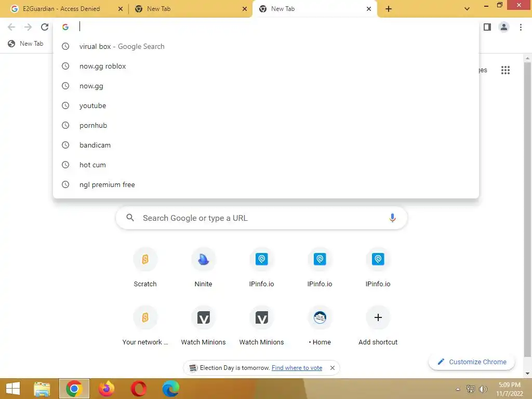Select the ngl premium free suggestion

coord(265,184)
